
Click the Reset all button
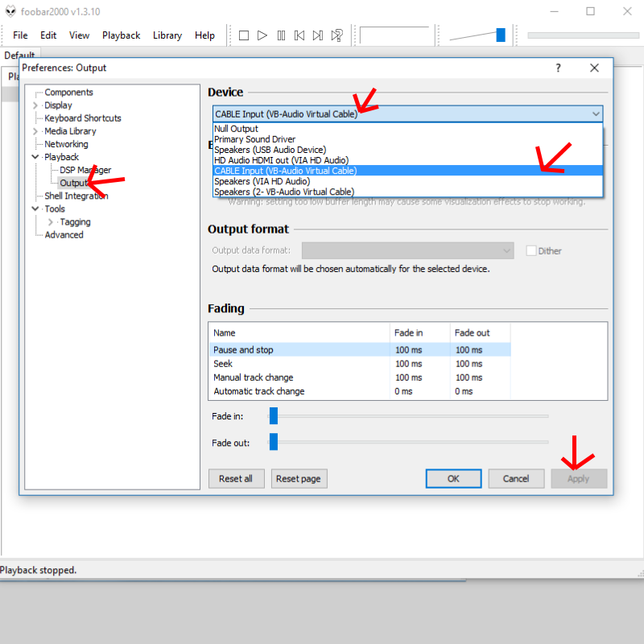pyautogui.click(x=236, y=478)
